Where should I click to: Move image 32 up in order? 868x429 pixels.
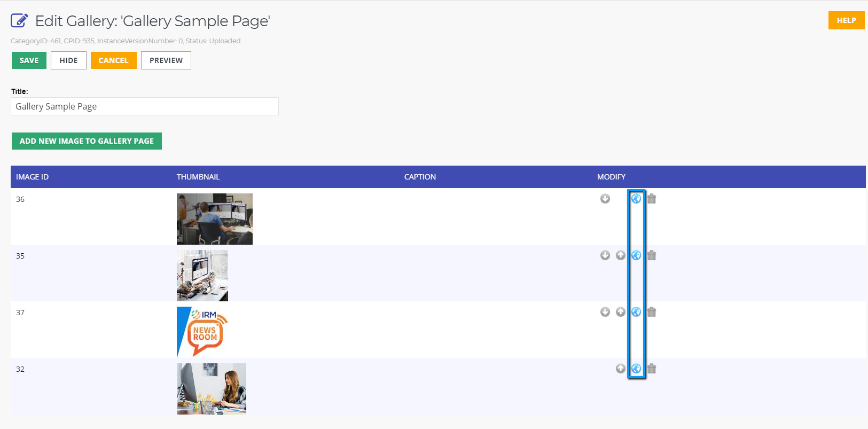[620, 369]
